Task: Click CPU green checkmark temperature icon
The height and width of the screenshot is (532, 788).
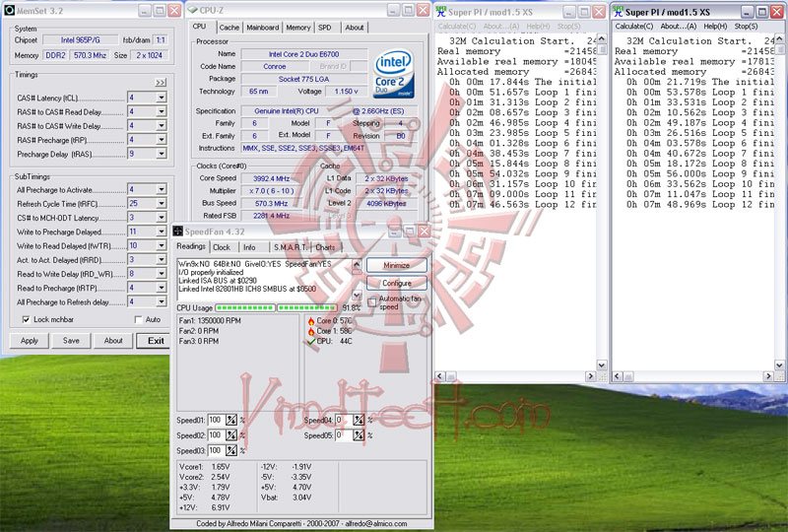Action: click(x=311, y=342)
